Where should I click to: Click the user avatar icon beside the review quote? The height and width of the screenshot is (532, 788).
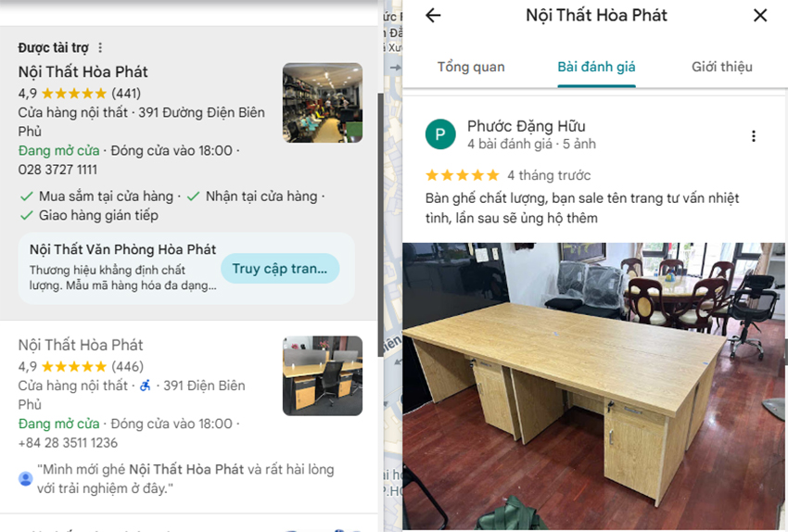pyautogui.click(x=25, y=478)
